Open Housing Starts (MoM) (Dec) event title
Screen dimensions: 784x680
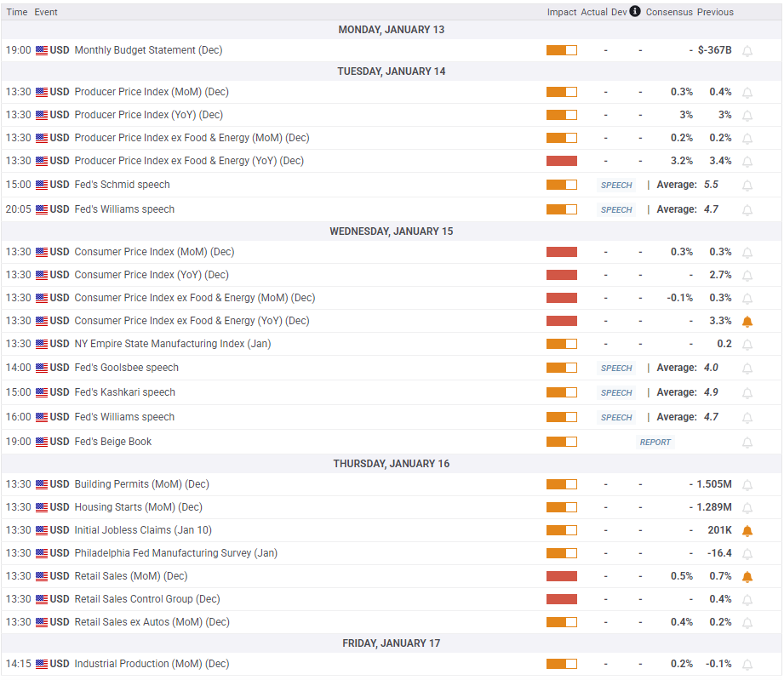tap(139, 507)
